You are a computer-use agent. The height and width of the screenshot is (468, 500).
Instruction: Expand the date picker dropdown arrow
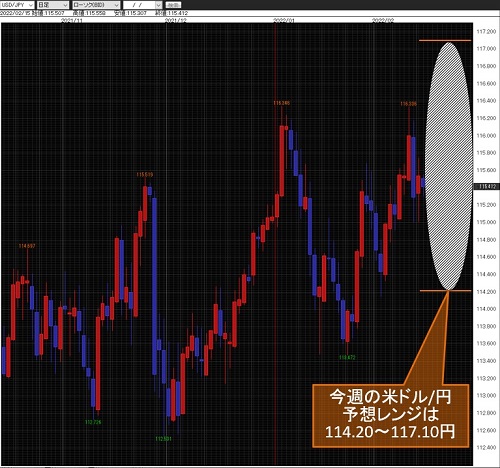[x=159, y=5]
